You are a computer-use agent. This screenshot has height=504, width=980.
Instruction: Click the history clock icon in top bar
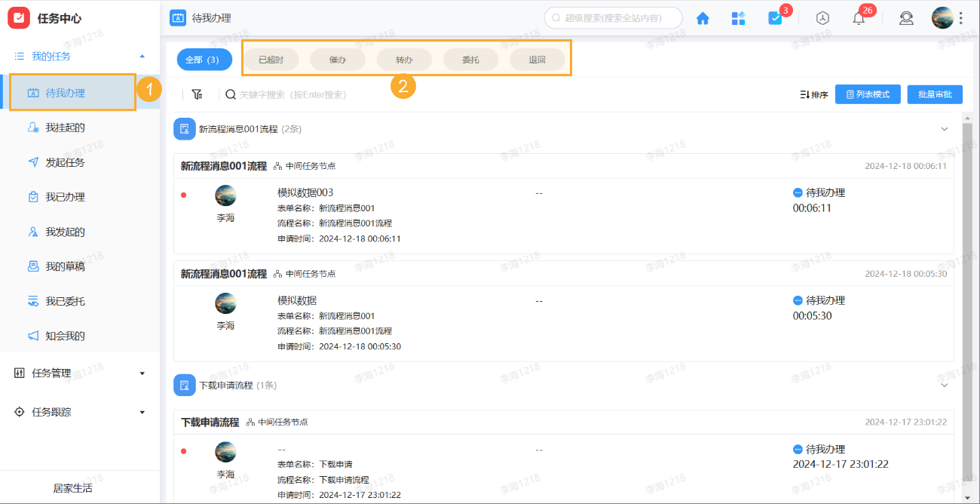822,17
